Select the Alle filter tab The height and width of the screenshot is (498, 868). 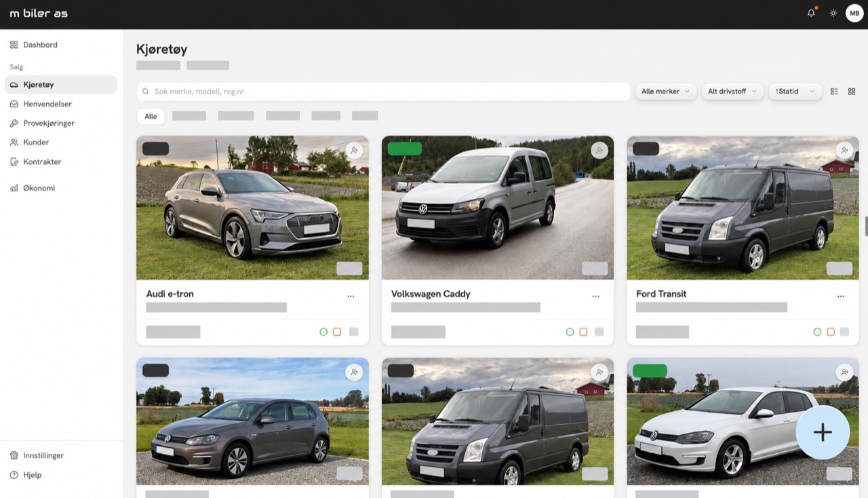[x=151, y=116]
